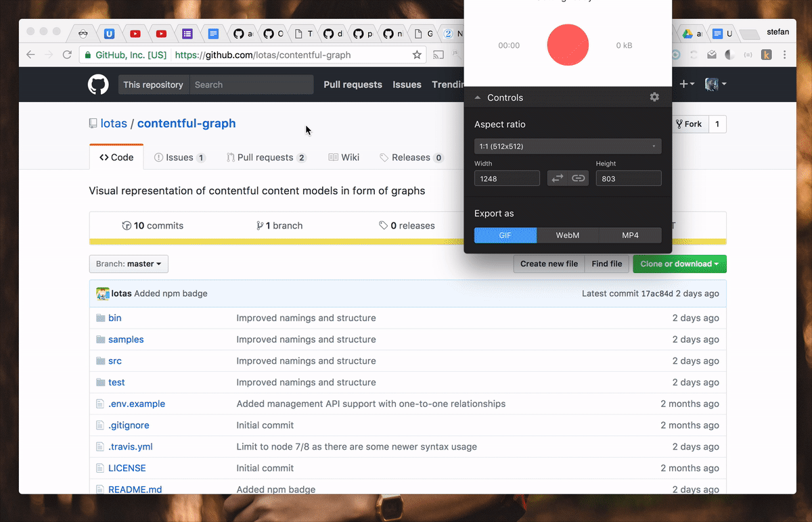The width and height of the screenshot is (812, 522).
Task: Click the .travis.yml commit message about node 7/8
Action: [357, 447]
